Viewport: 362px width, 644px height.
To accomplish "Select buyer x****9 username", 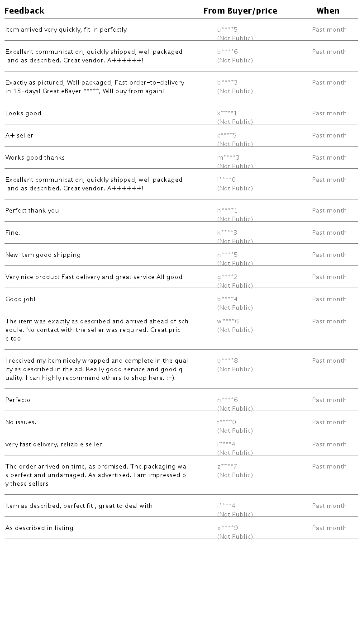I will pyautogui.click(x=228, y=528).
